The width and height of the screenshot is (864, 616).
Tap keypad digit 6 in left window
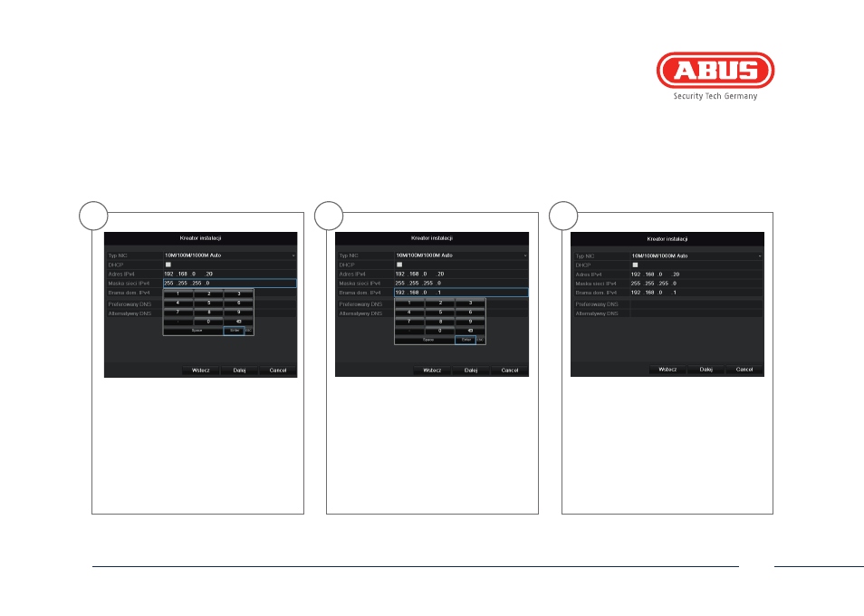(238, 303)
